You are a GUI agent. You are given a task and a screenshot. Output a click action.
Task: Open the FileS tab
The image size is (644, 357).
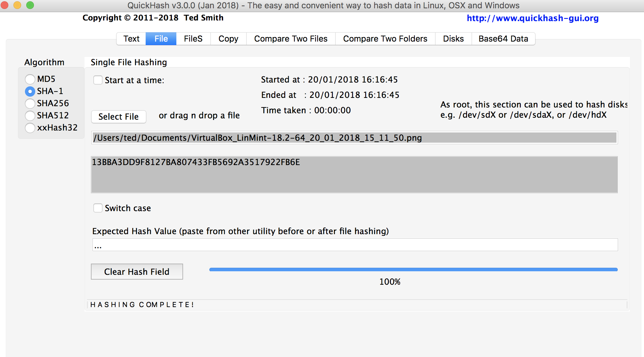click(x=193, y=39)
